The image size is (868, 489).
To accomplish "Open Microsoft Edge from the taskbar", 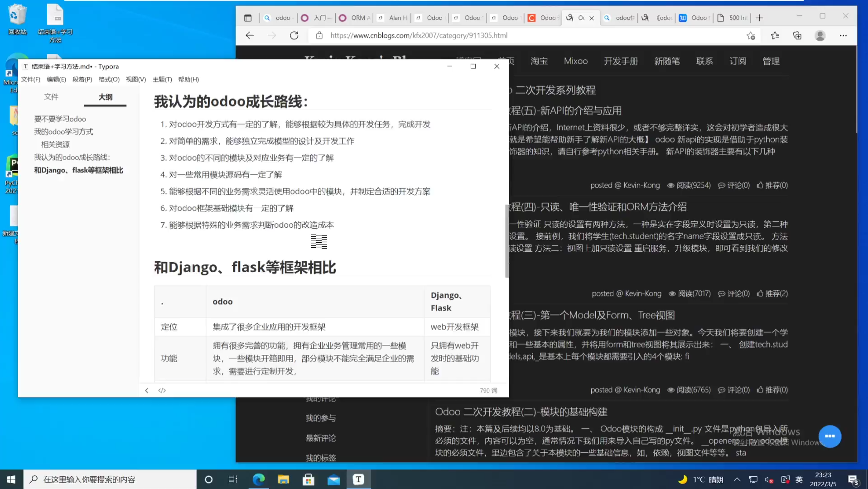I will click(259, 479).
